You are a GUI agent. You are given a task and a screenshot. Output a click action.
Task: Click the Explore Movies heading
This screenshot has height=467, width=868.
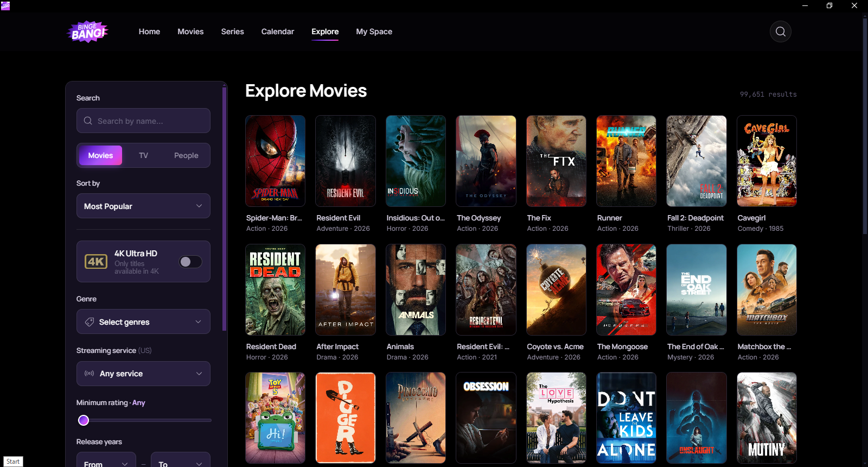click(x=306, y=91)
